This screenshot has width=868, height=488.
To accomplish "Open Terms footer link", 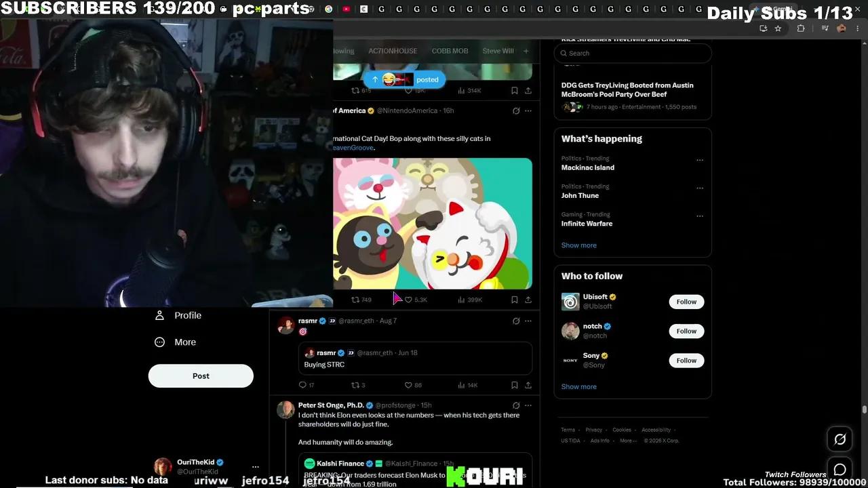I will (568, 430).
